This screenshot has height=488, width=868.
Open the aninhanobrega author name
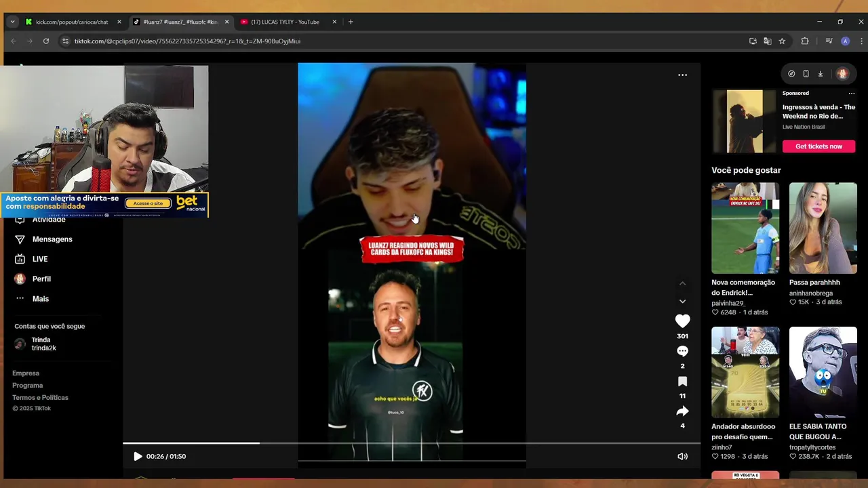(811, 293)
